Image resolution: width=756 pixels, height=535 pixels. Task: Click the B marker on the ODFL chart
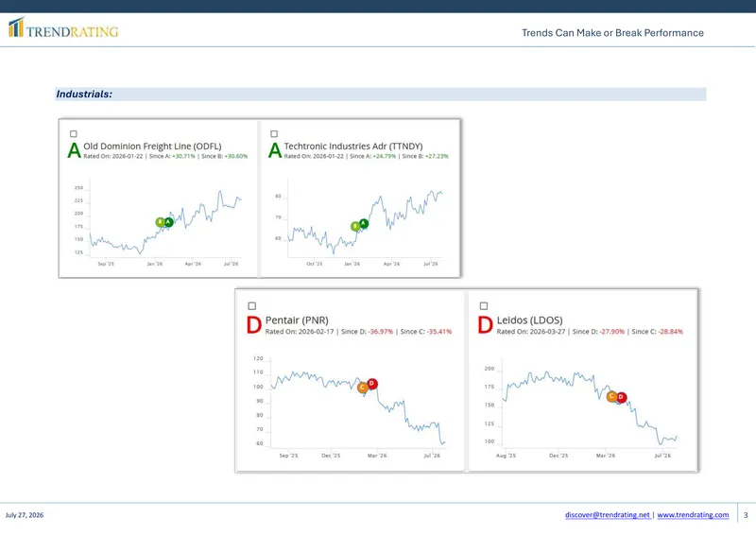160,222
